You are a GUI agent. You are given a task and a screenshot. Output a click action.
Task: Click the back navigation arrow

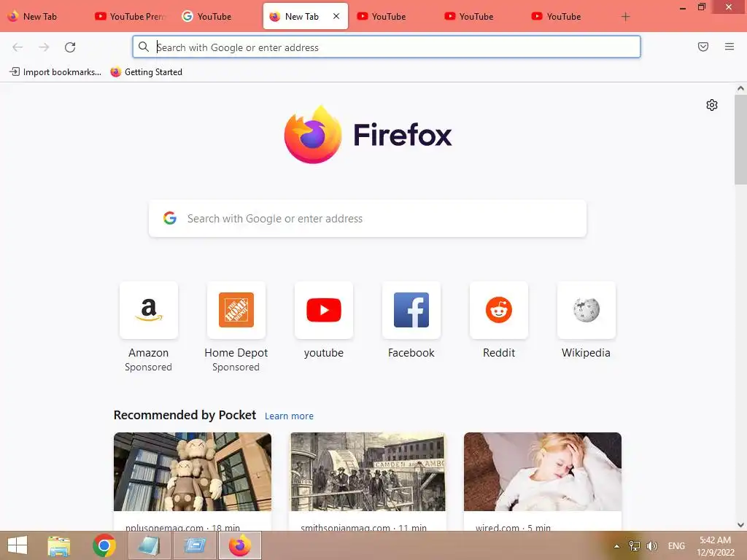point(18,47)
